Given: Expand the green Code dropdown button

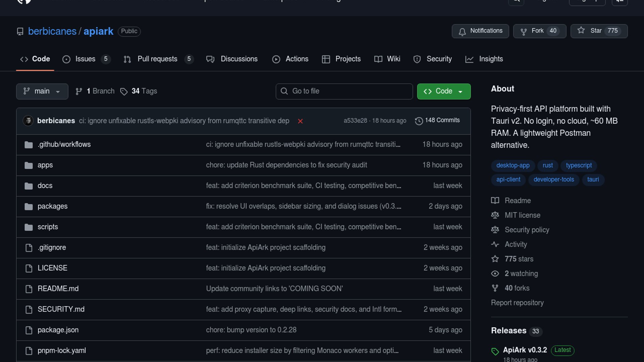Looking at the screenshot, I should (x=443, y=91).
